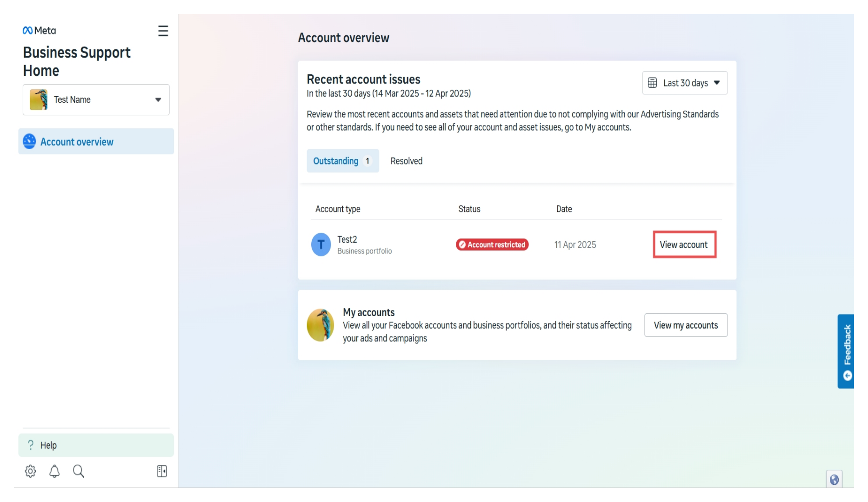Open the Feedback panel on the right edge
The image size is (868, 502).
(x=847, y=351)
